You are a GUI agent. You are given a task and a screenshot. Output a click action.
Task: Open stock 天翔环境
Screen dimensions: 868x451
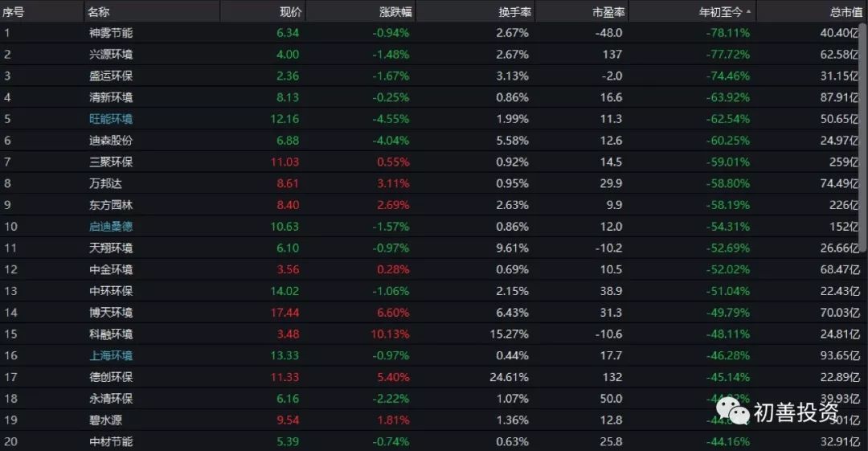pyautogui.click(x=111, y=248)
